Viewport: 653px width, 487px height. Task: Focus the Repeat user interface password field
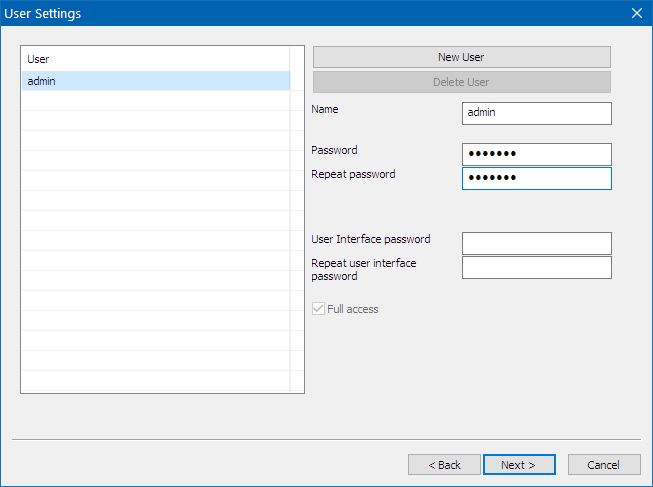536,267
